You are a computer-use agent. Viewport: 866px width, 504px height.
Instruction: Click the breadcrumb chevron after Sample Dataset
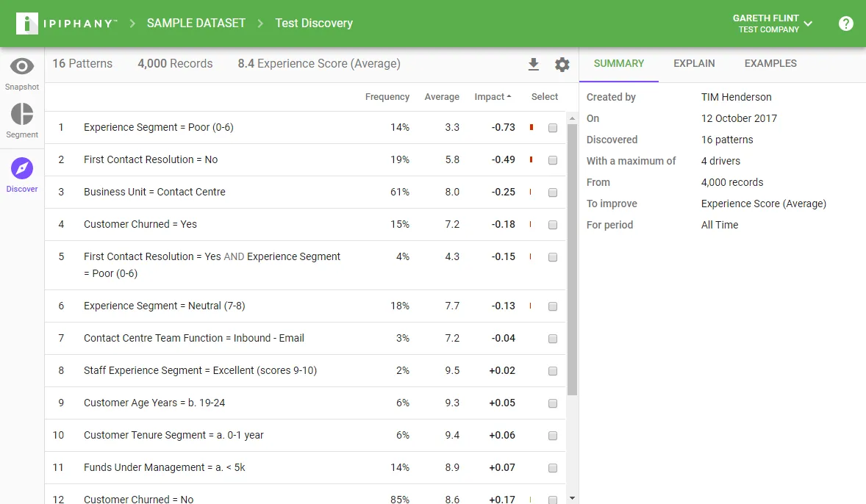tap(260, 24)
